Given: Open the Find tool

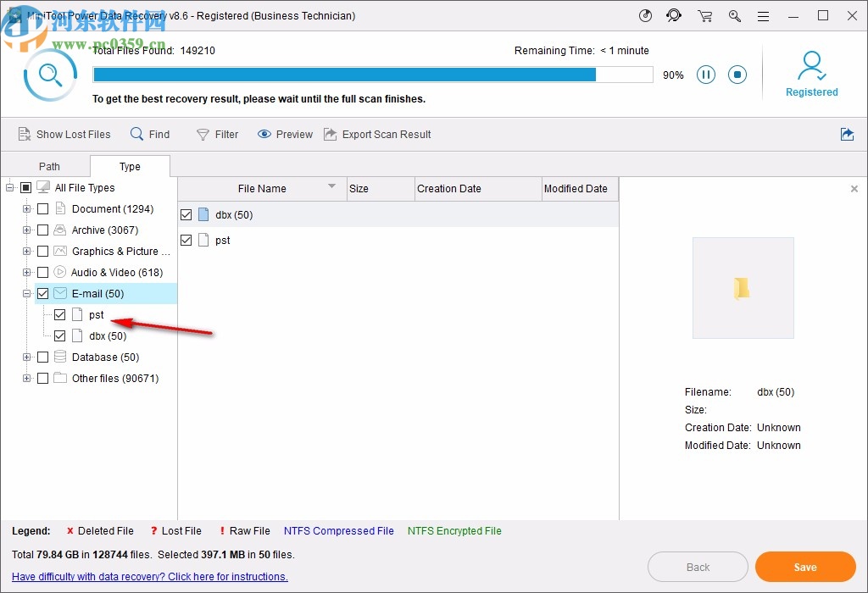Looking at the screenshot, I should [x=150, y=135].
